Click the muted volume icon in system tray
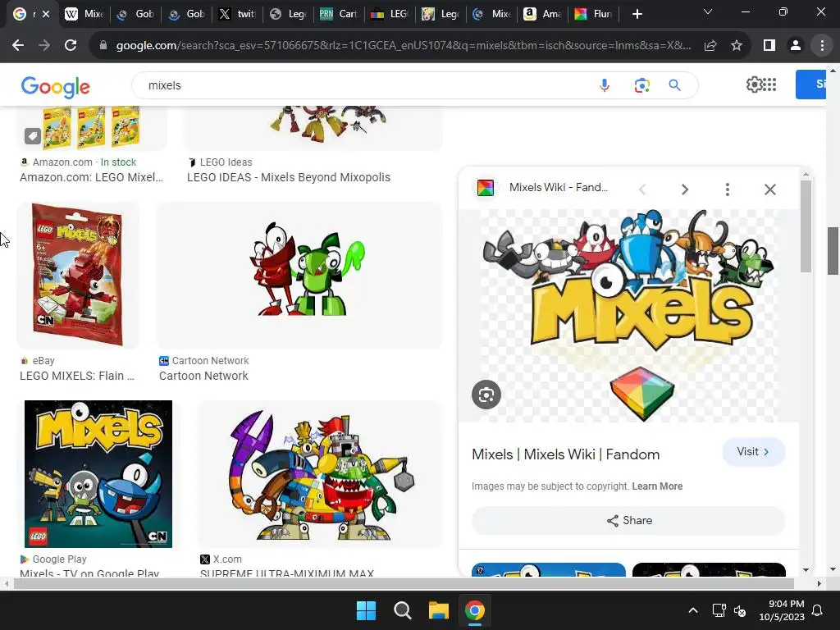Image resolution: width=840 pixels, height=630 pixels. click(x=740, y=610)
